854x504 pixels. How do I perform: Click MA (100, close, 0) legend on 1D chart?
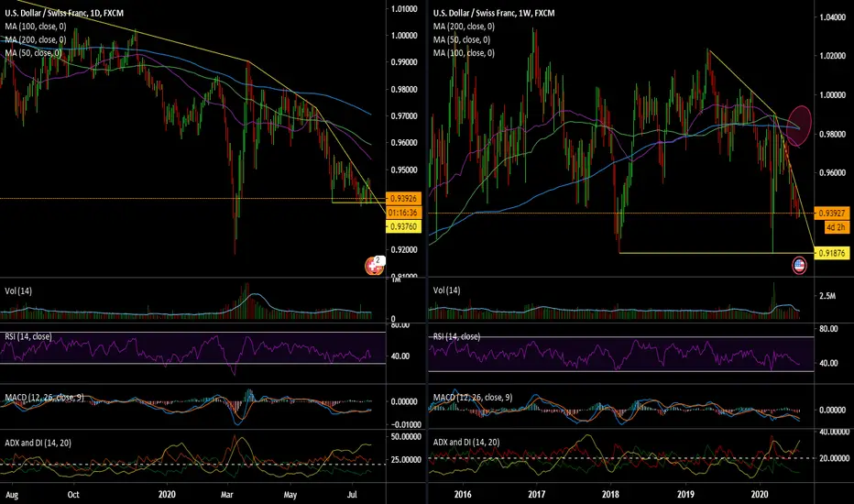point(36,27)
